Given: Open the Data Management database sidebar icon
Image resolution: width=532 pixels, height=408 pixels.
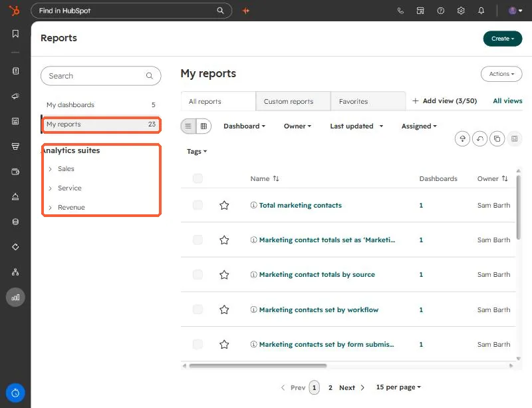Looking at the screenshot, I should point(15,222).
